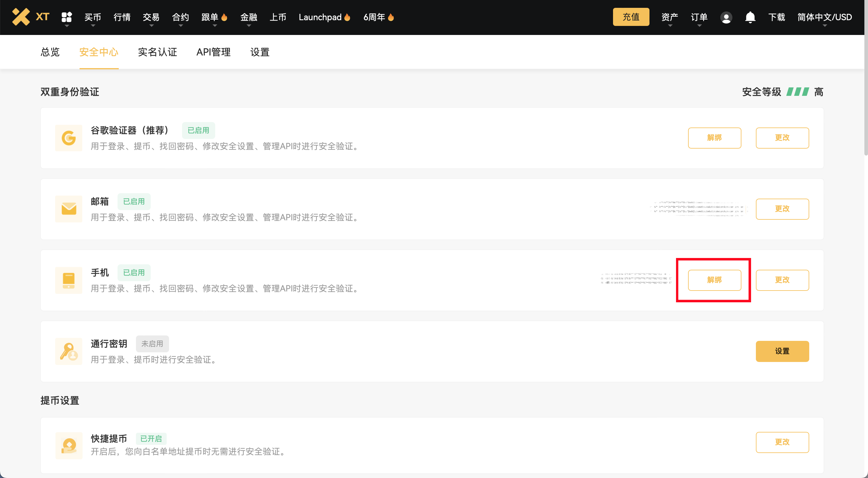
Task: Click 更改 for 快捷提币 setting
Action: click(782, 442)
